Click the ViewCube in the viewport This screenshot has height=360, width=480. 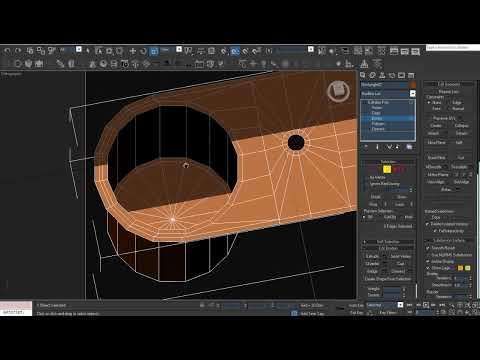(x=338, y=91)
